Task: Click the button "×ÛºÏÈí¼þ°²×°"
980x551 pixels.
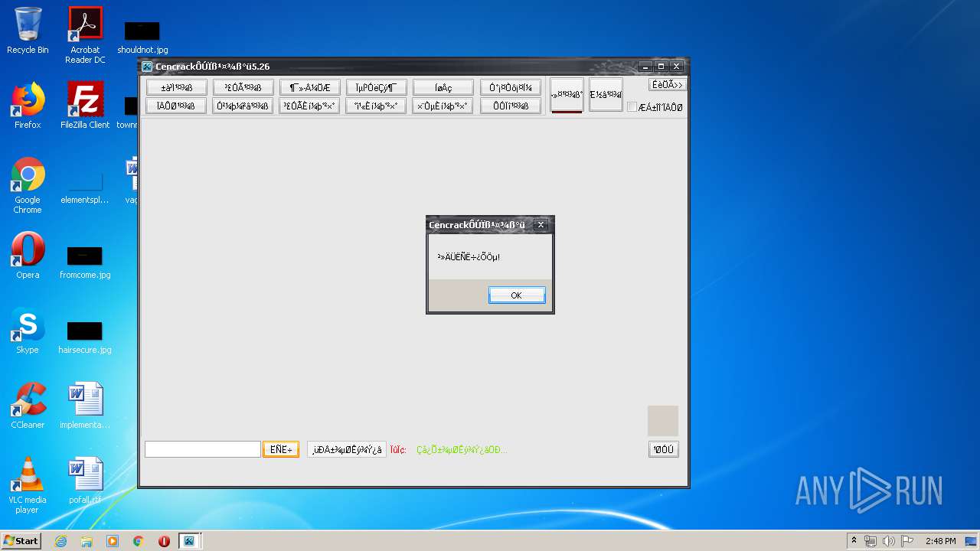Action: click(x=443, y=106)
